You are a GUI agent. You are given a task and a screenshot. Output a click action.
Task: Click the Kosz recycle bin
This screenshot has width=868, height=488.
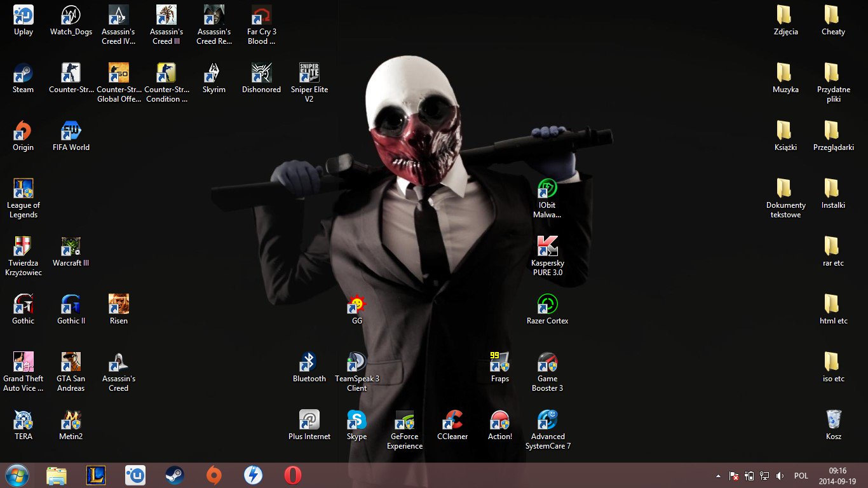[x=834, y=425]
